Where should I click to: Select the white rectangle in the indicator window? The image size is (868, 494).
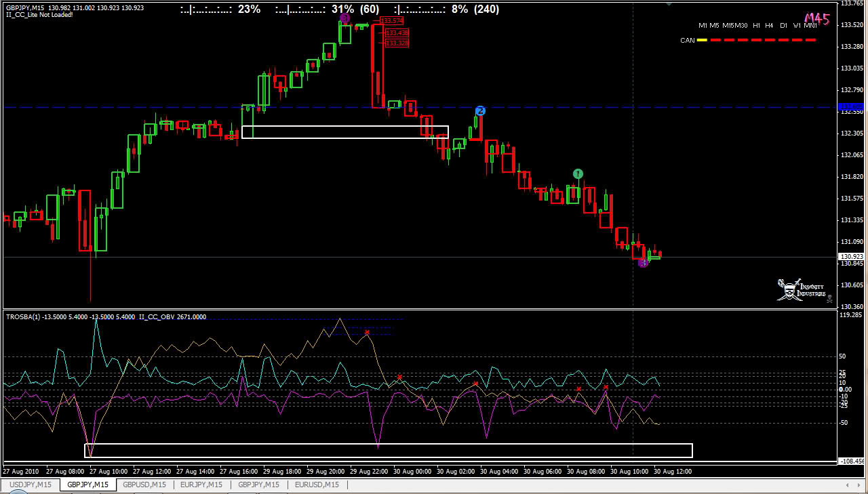[388, 450]
